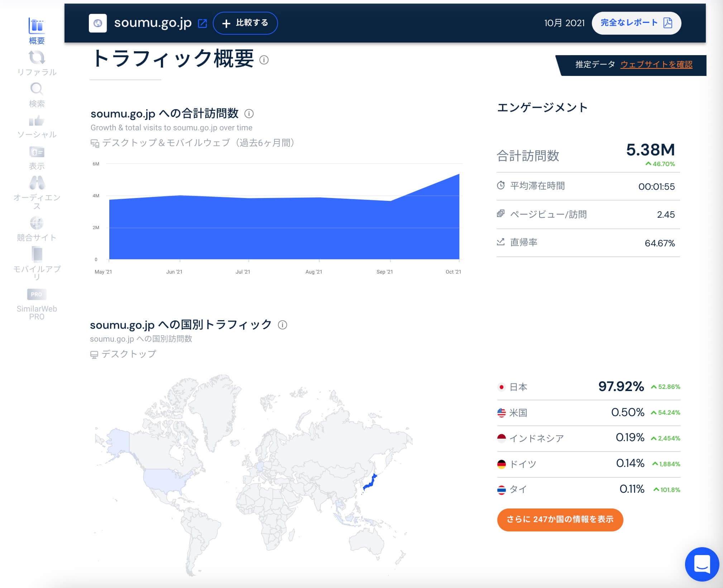Viewport: 723px width, 588px height.
Task: Click the 推定データ label
Action: [x=595, y=64]
